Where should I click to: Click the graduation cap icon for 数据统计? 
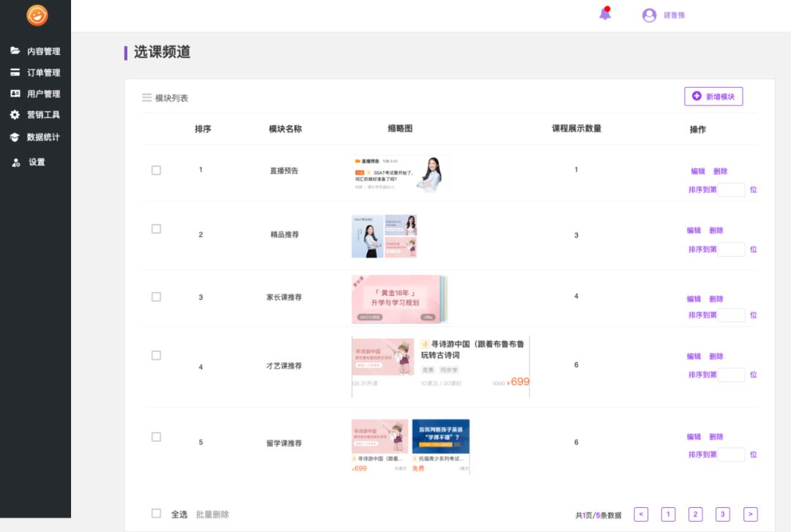tap(15, 137)
